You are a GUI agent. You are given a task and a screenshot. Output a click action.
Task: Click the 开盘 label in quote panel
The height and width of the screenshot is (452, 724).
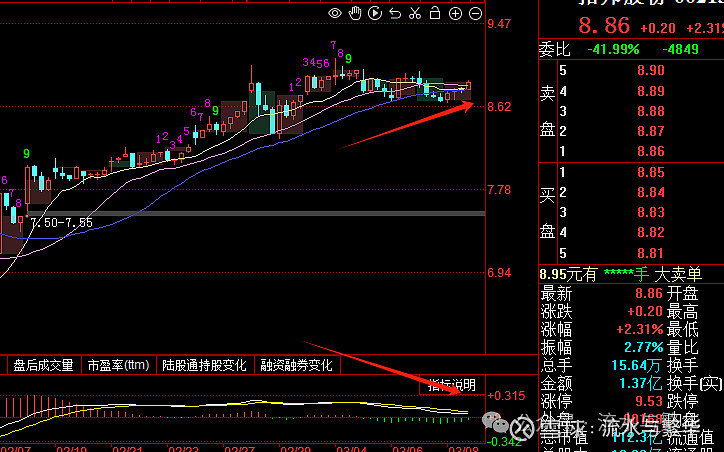682,294
